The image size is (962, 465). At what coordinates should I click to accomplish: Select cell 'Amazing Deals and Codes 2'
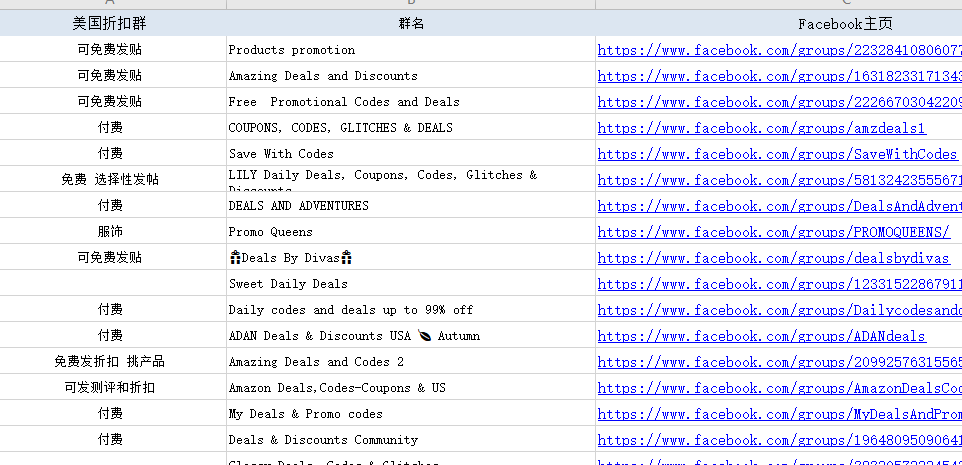[411, 361]
